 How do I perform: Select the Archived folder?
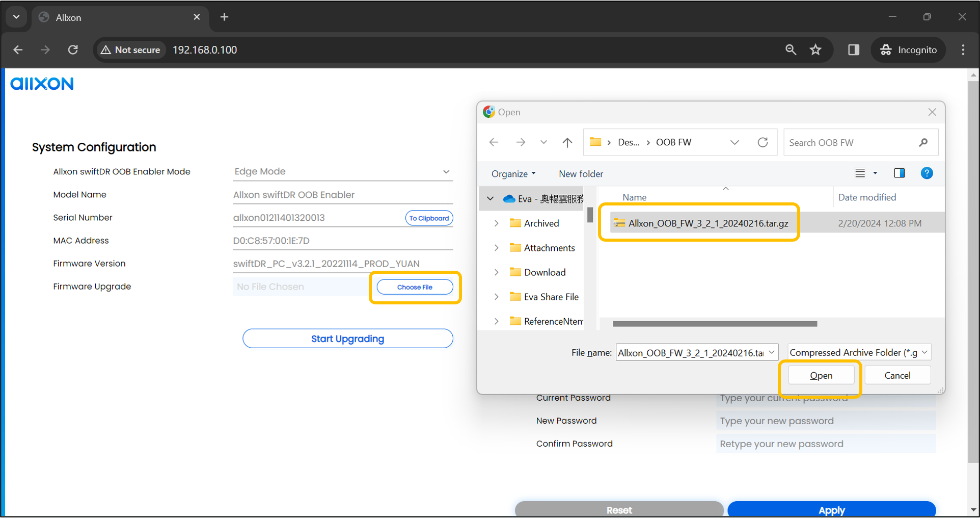[535, 223]
